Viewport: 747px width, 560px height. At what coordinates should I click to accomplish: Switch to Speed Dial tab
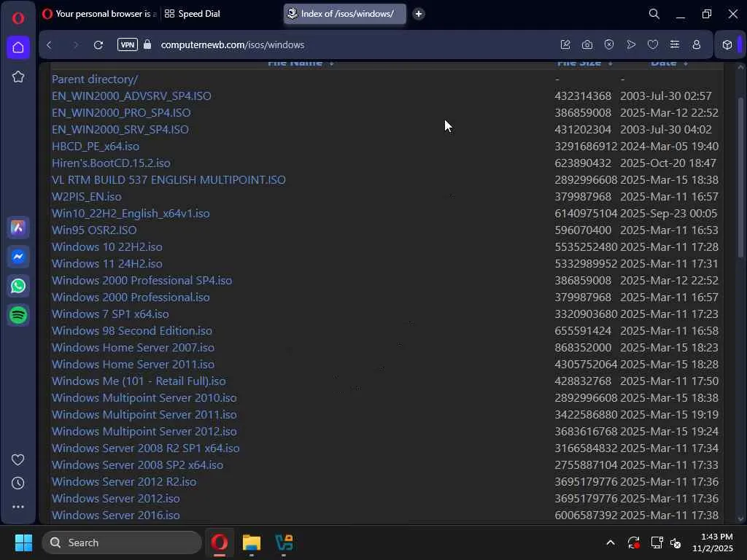[x=193, y=14]
